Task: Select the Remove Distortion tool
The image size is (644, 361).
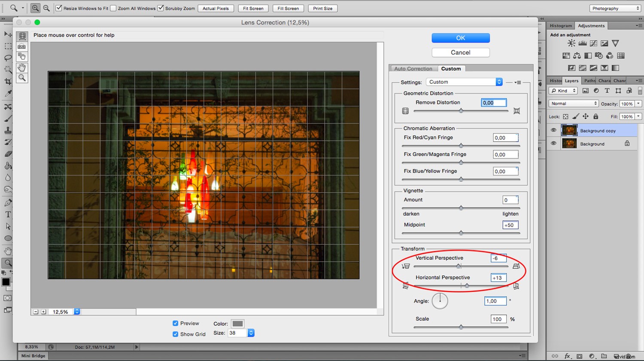Action: pyautogui.click(x=22, y=36)
